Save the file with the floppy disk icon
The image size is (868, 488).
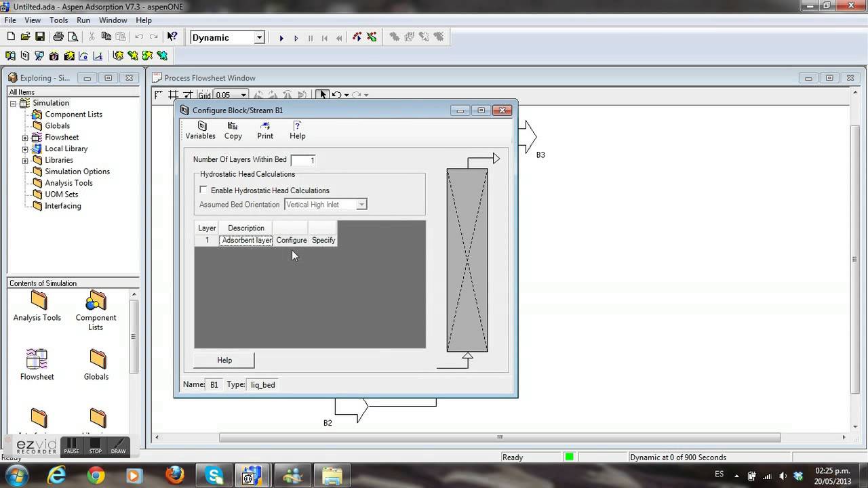point(40,37)
